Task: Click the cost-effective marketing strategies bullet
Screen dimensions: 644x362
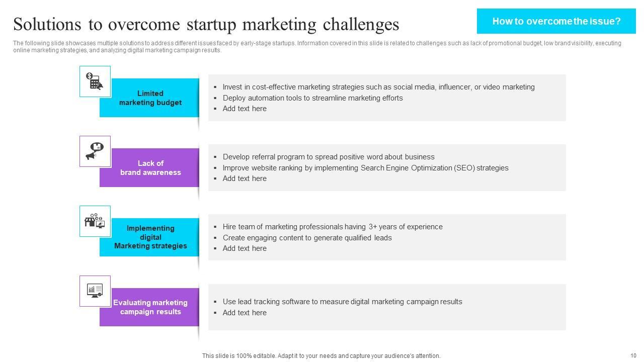Action: 378,87
